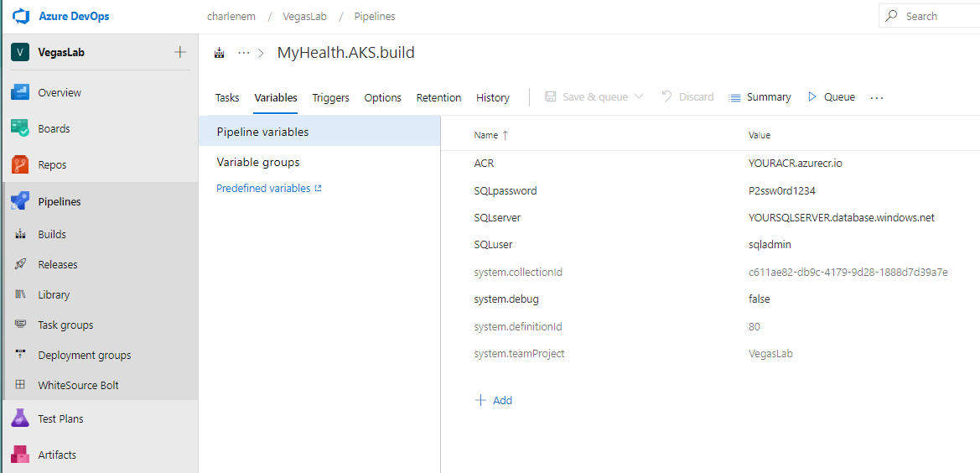Switch to the Retention tab
The height and width of the screenshot is (473, 980).
point(438,97)
